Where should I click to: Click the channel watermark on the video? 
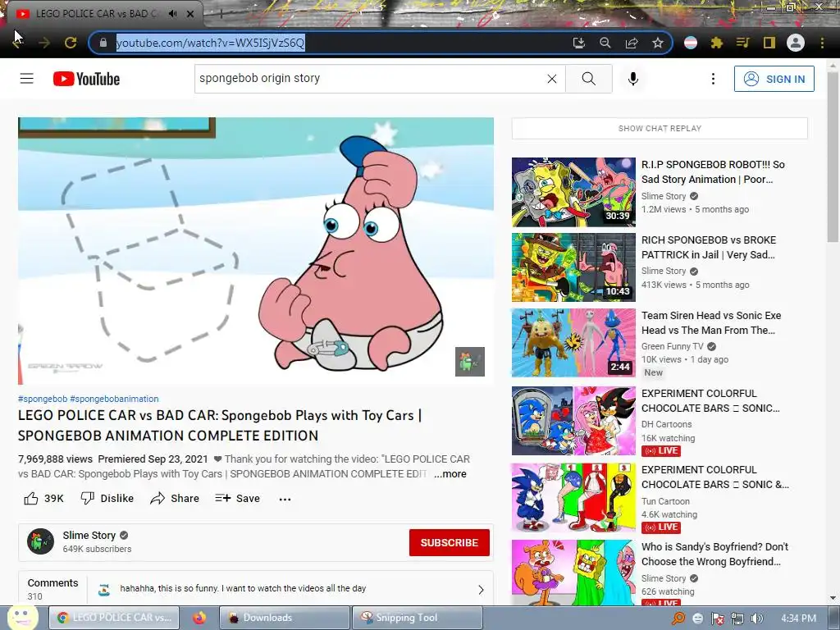coord(470,362)
